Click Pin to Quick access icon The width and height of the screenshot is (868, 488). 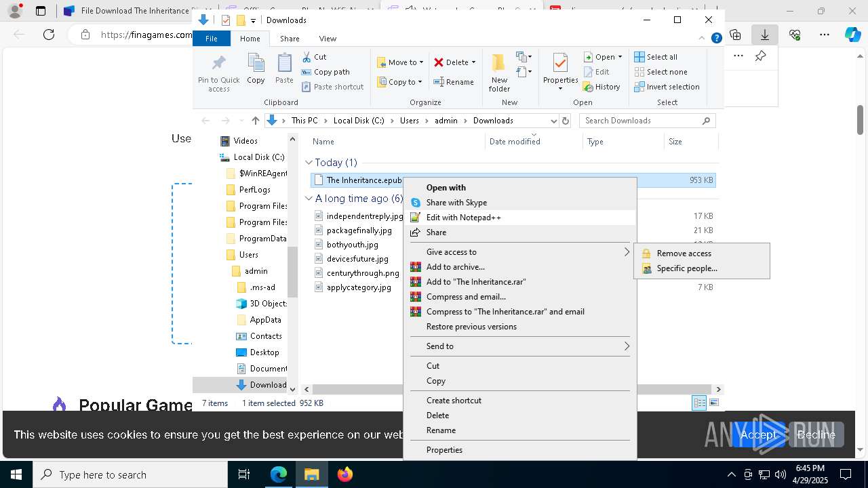218,73
